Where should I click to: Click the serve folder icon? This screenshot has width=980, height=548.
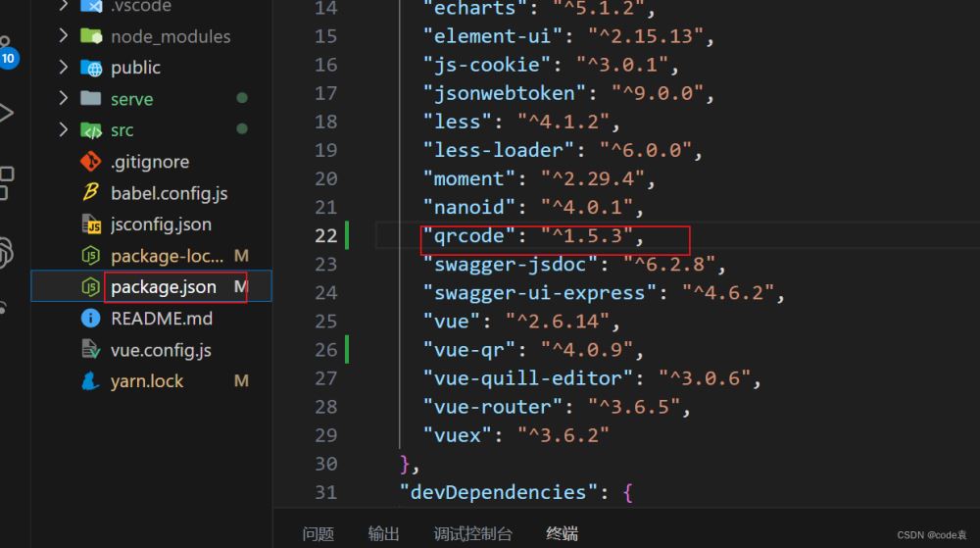pos(90,98)
